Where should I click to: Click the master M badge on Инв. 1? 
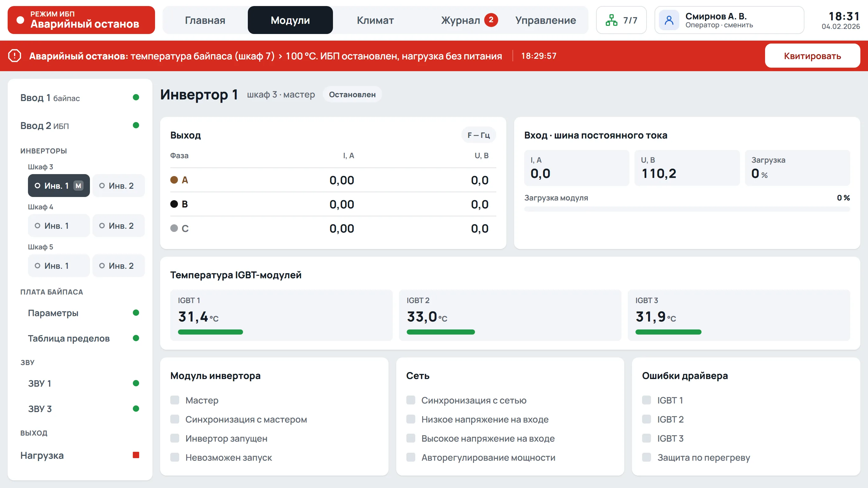coord(78,186)
